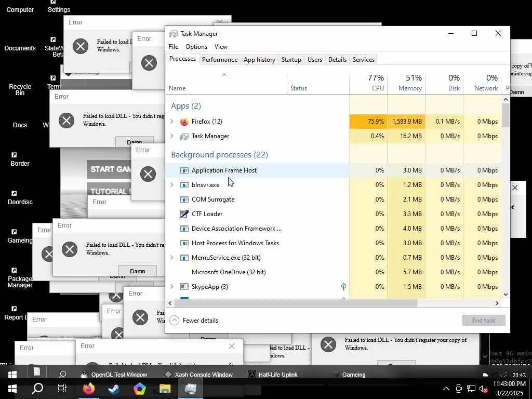Open Task Manager's File menu
The width and height of the screenshot is (532, 399).
pos(174,47)
